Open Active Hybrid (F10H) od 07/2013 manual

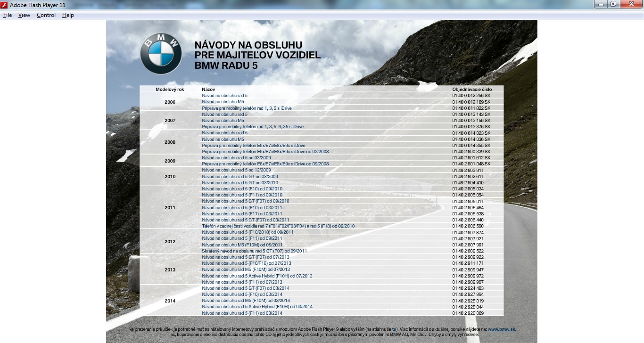click(257, 276)
